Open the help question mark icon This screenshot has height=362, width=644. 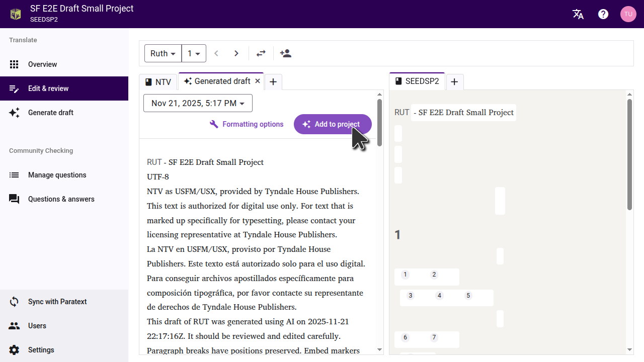603,14
